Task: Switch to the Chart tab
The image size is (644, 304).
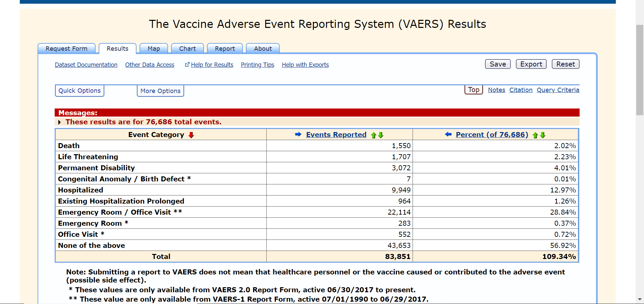Action: tap(187, 49)
